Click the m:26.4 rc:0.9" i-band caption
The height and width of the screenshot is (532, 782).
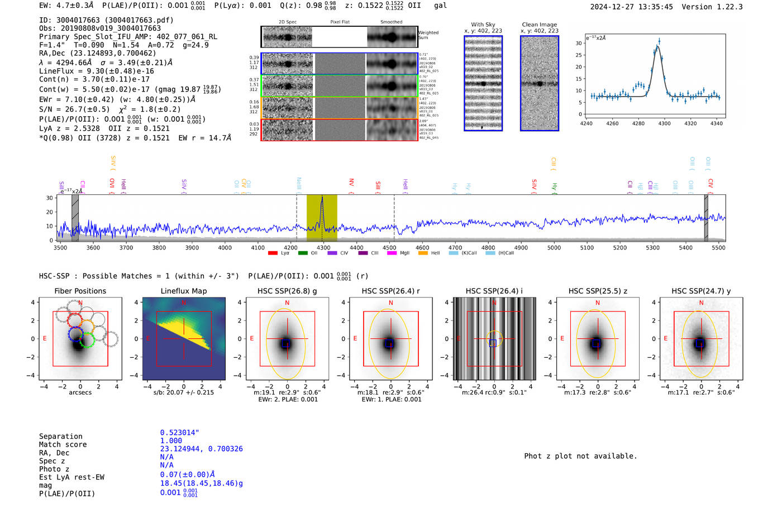(x=494, y=392)
